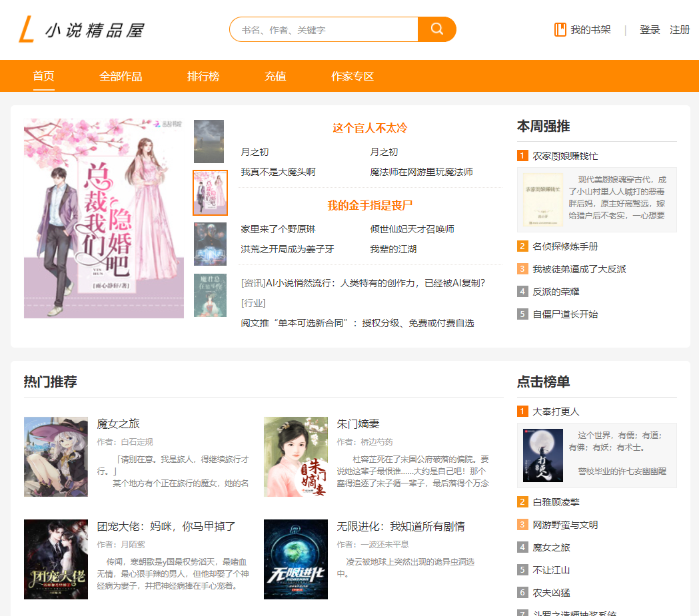
Task: Click the first 月之初 link under 这个官人不太冷
Action: pyautogui.click(x=255, y=152)
